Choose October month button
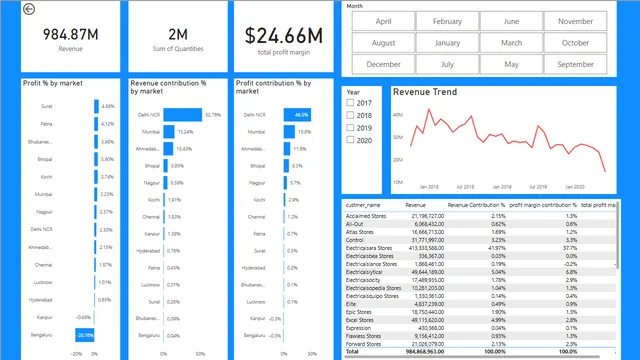The height and width of the screenshot is (360, 640). (576, 43)
